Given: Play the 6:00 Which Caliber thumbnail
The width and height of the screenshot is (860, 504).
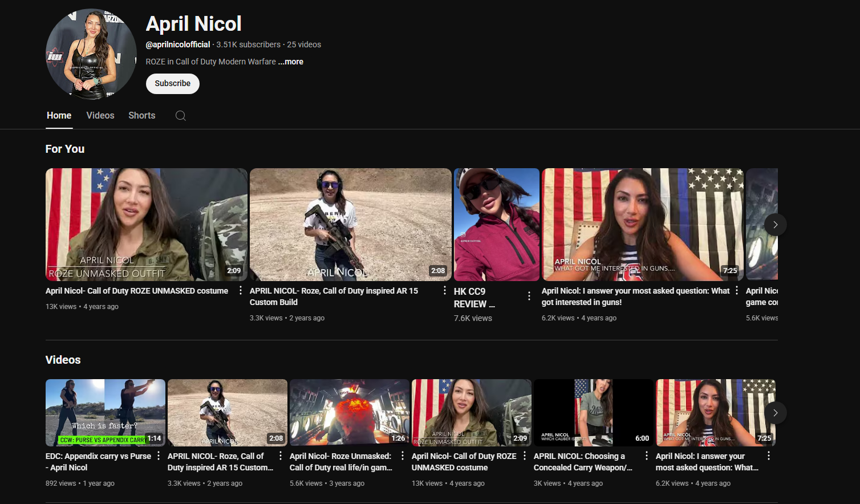Looking at the screenshot, I should tap(594, 413).
